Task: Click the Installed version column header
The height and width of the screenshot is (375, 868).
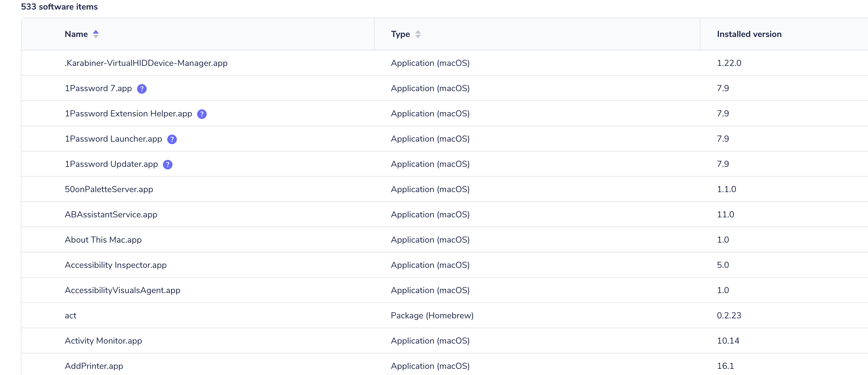Action: point(749,34)
